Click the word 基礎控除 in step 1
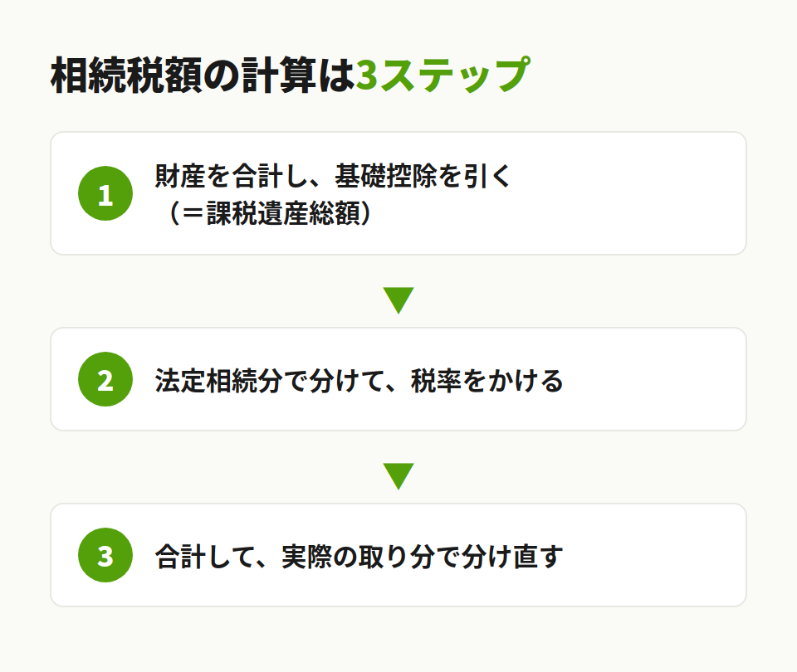This screenshot has width=797, height=672. tap(385, 176)
